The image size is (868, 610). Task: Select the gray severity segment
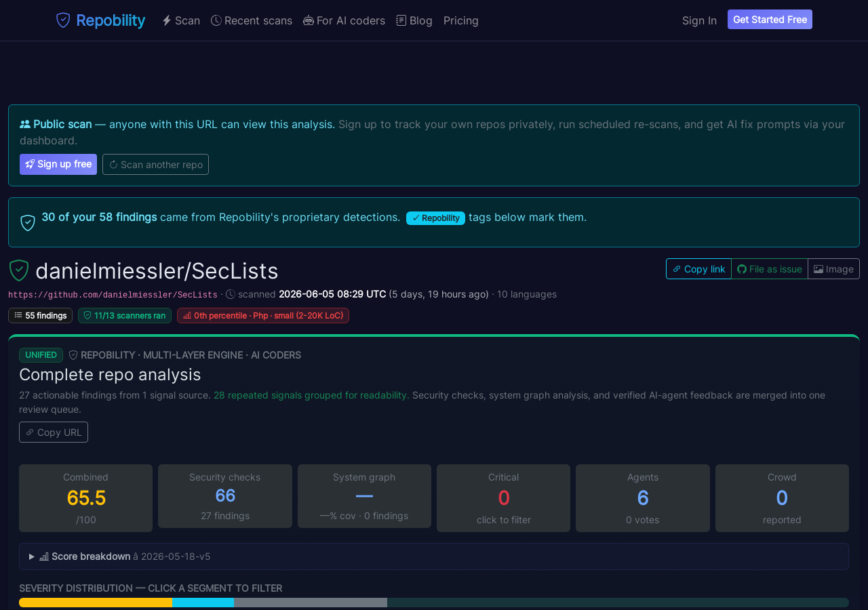[x=311, y=603]
